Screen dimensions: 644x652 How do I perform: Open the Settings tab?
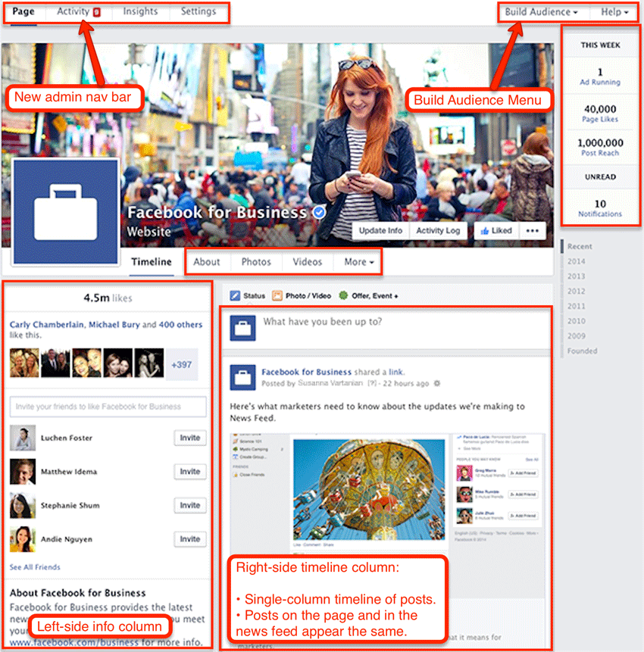tap(199, 11)
